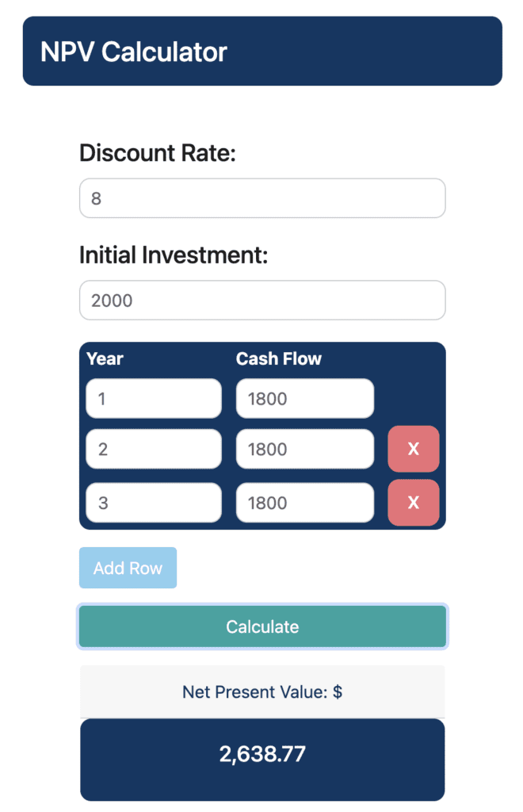Edit the Cash Flow field for year 3
The width and height of the screenshot is (523, 812).
pyautogui.click(x=305, y=503)
